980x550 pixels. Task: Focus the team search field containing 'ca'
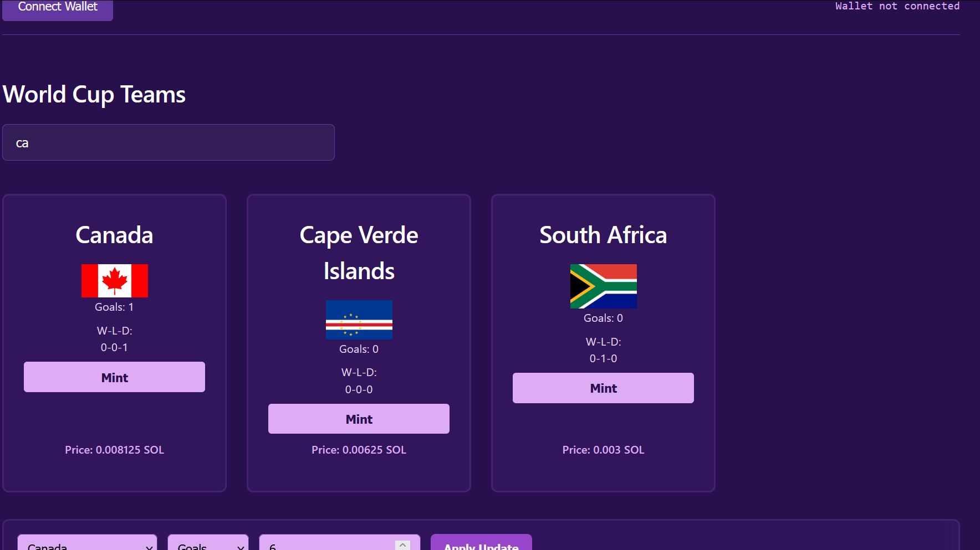pyautogui.click(x=169, y=142)
